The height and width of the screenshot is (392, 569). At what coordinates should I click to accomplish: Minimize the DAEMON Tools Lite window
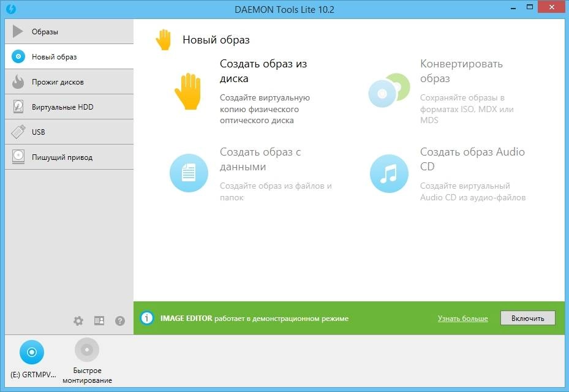[513, 8]
